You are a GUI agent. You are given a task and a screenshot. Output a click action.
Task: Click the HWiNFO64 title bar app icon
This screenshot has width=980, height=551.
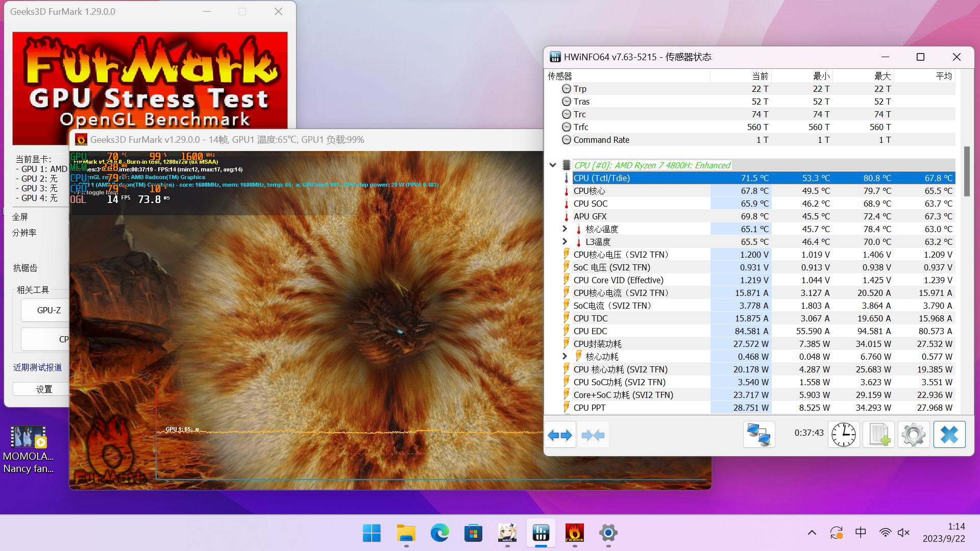point(555,57)
